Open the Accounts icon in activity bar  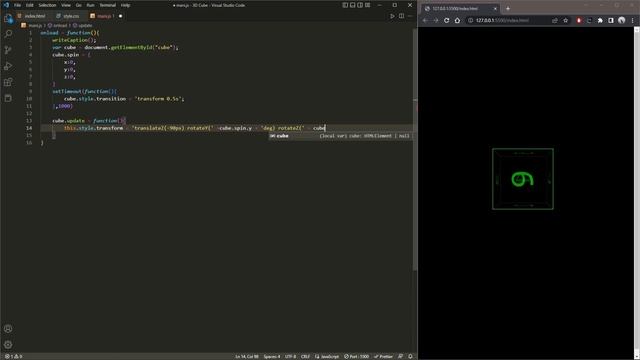tap(8, 329)
